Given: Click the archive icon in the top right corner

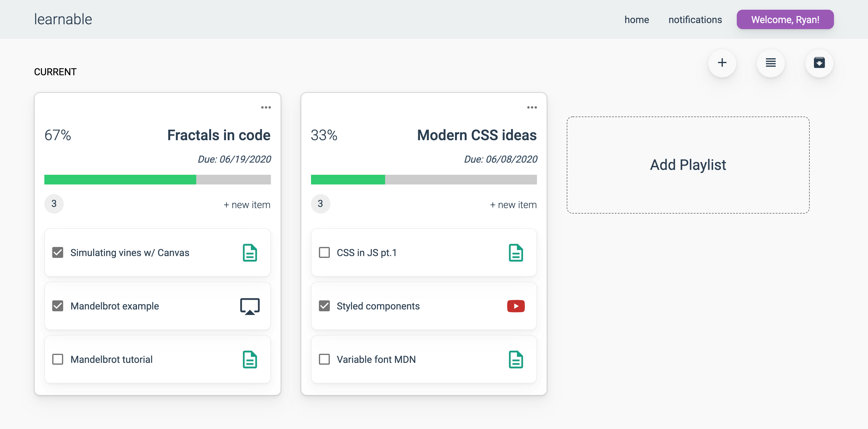Looking at the screenshot, I should click(x=819, y=63).
